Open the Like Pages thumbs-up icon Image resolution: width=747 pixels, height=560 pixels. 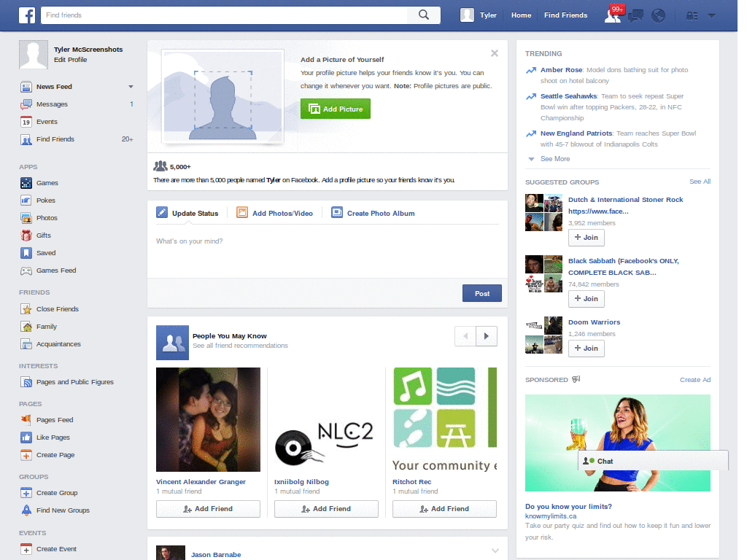click(x=26, y=437)
